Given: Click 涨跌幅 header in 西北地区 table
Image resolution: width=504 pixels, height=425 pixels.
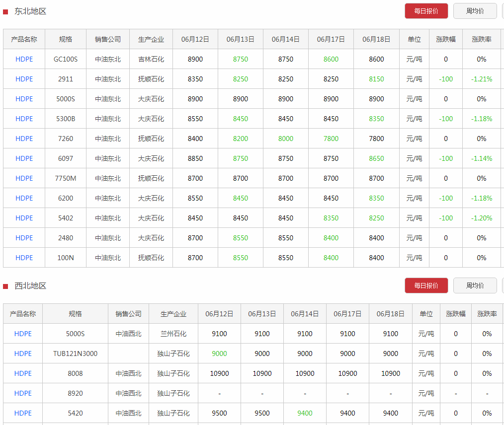Looking at the screenshot, I should 456,314.
